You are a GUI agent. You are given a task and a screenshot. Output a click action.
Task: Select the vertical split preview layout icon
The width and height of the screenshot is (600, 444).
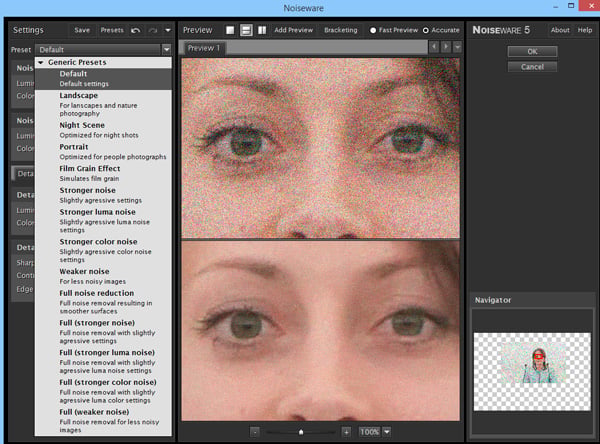pyautogui.click(x=262, y=30)
